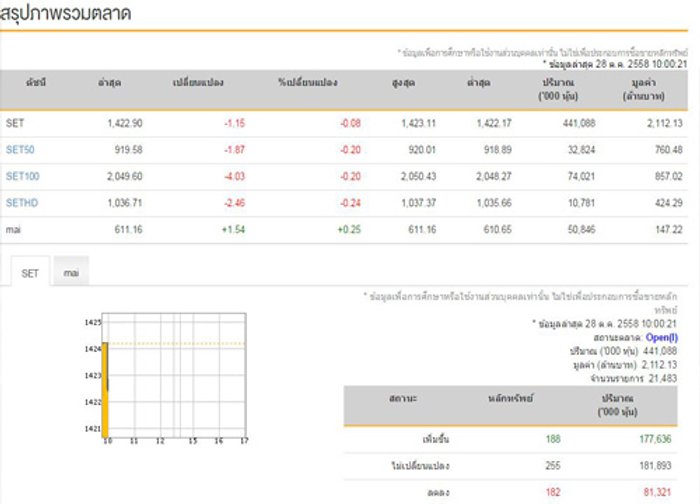Click chart y-axis label 1421
Screen dimensions: 700x504
93,429
